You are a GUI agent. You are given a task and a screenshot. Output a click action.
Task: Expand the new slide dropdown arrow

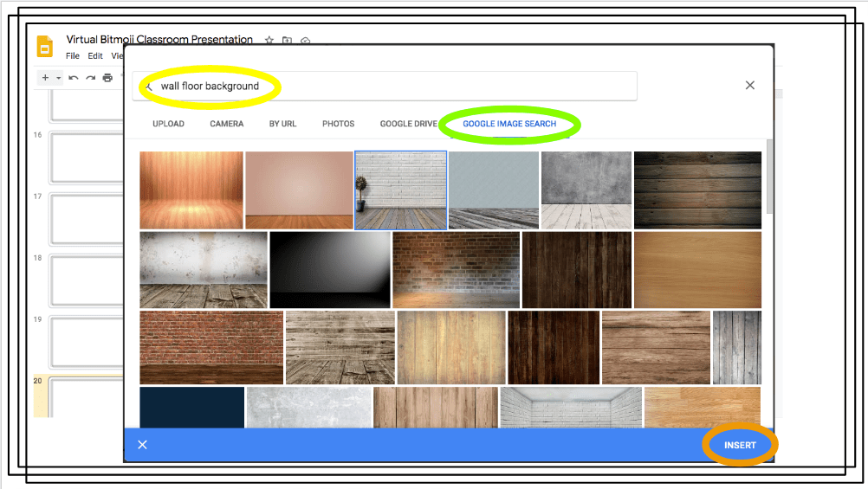click(x=59, y=78)
